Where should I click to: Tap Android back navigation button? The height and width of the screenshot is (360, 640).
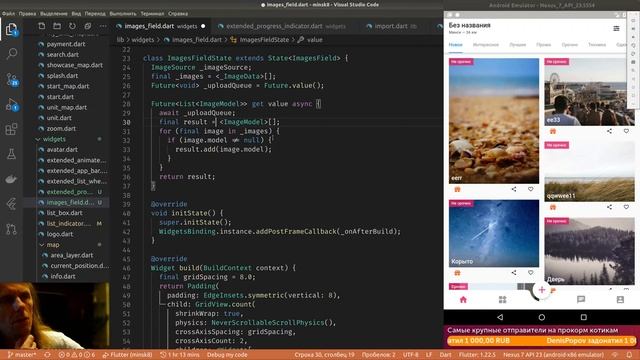(500, 317)
